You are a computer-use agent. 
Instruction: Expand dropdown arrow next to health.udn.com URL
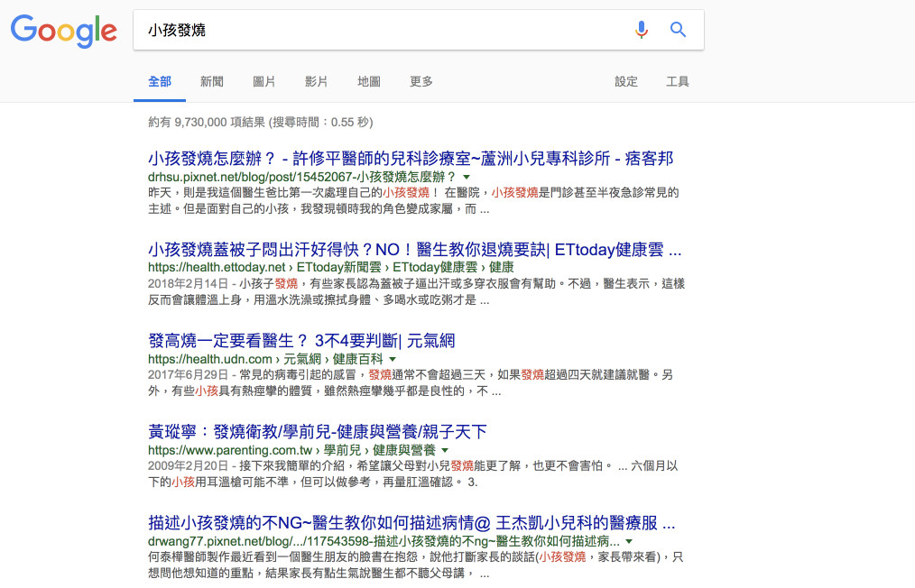click(x=393, y=359)
